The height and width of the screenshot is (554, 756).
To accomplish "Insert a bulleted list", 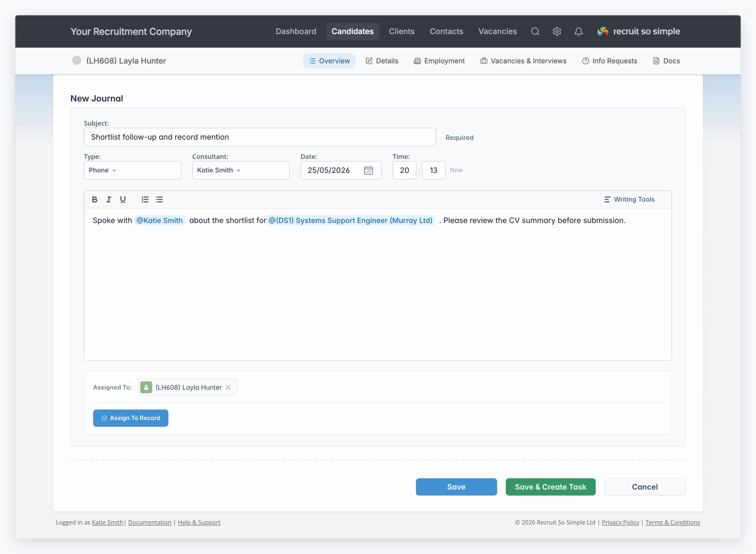I will pos(159,200).
